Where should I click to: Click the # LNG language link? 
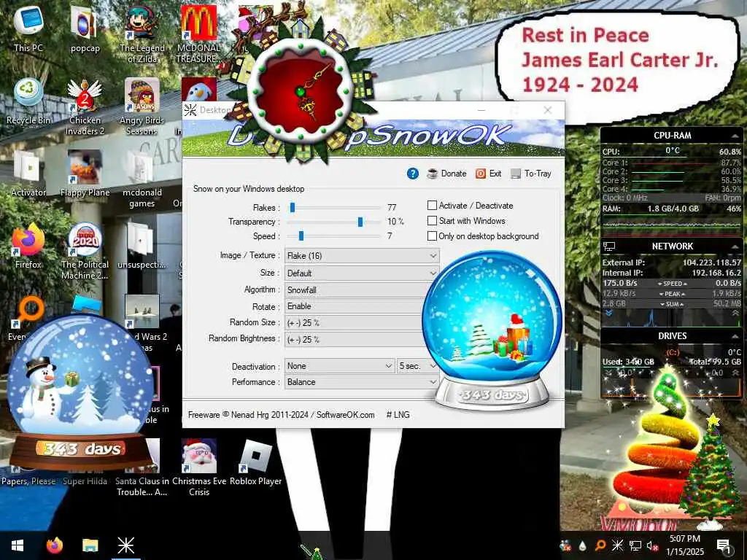398,415
